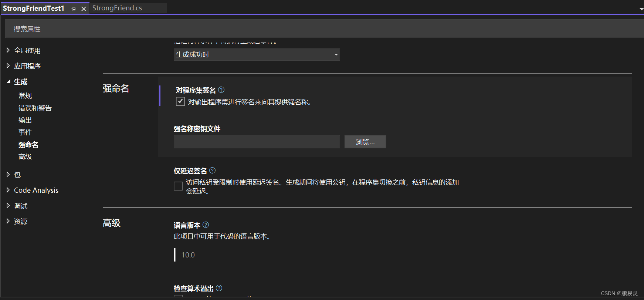Click the 高级 section heading in content

click(x=112, y=223)
